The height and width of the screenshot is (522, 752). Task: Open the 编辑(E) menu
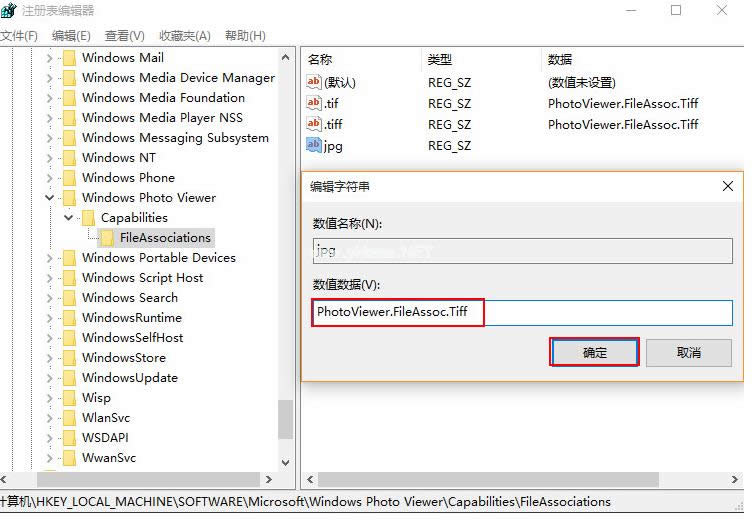70,36
